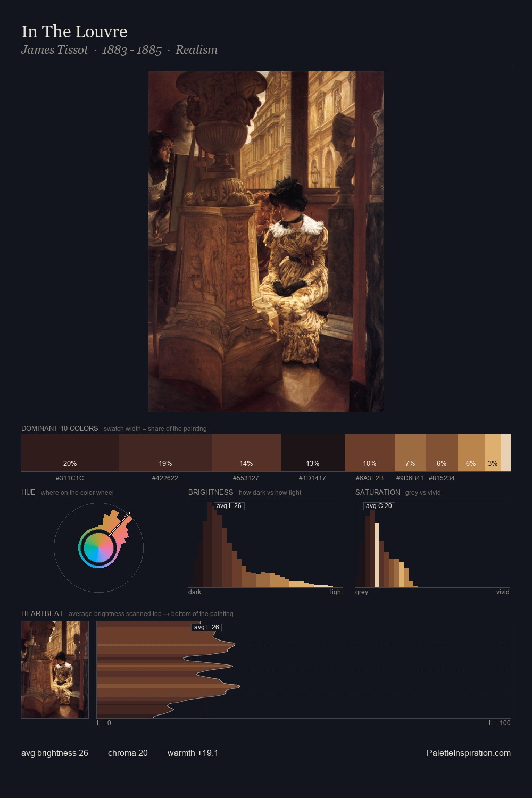The width and height of the screenshot is (532, 798).
Task: Click the hex code #815234
Action: [442, 478]
